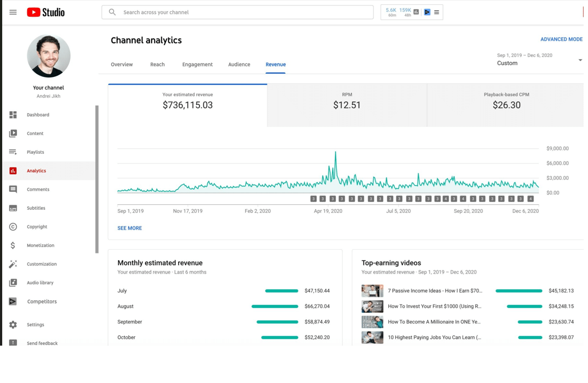This screenshot has height=383, width=588.
Task: Click the 7 Passive Income Ideas video title
Action: (x=435, y=291)
